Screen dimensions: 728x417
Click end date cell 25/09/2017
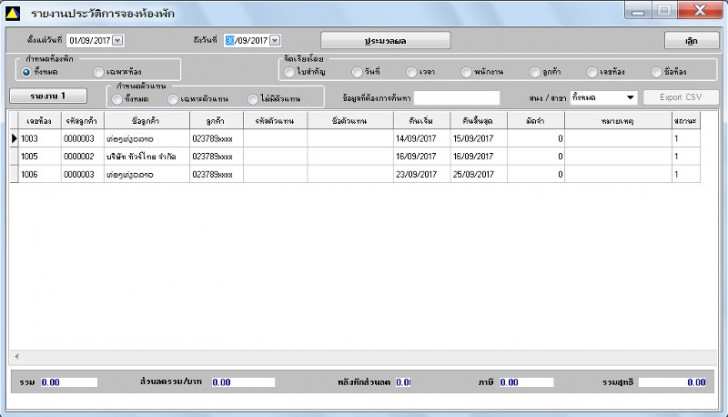(478, 175)
